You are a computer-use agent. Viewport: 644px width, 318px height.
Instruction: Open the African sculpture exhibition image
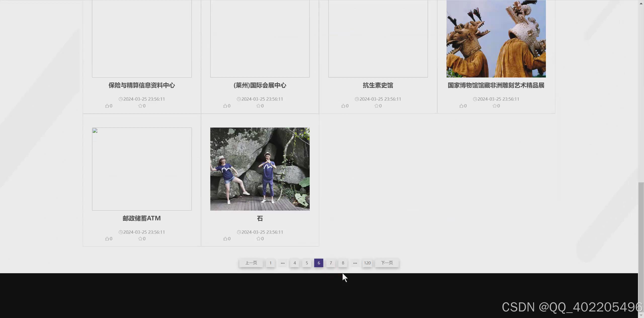pyautogui.click(x=496, y=39)
